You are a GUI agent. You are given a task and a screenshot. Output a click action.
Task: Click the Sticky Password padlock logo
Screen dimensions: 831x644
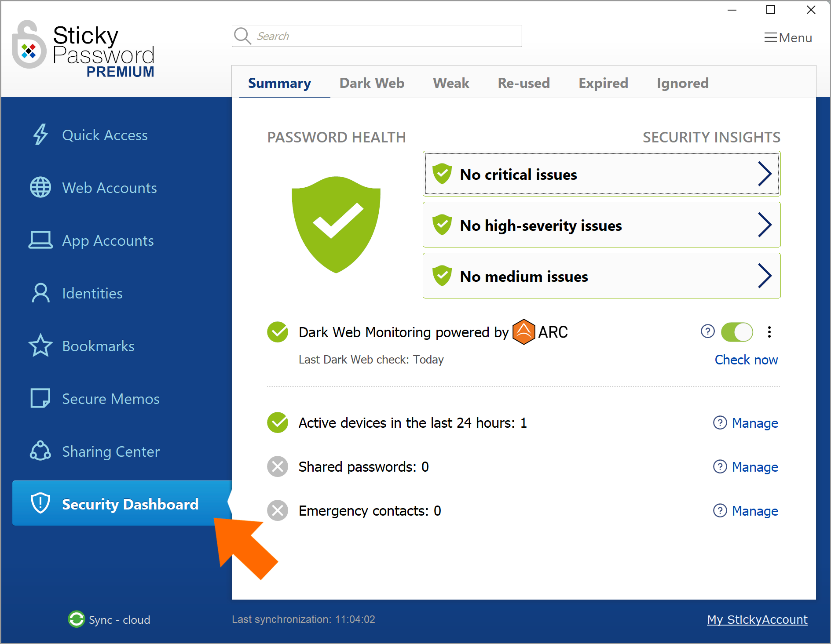(29, 45)
